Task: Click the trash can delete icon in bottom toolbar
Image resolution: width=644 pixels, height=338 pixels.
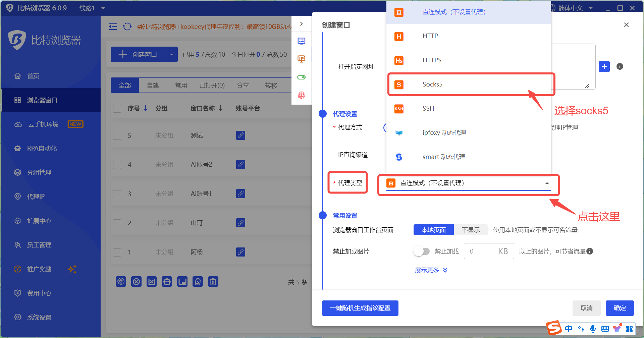Action: point(213,282)
